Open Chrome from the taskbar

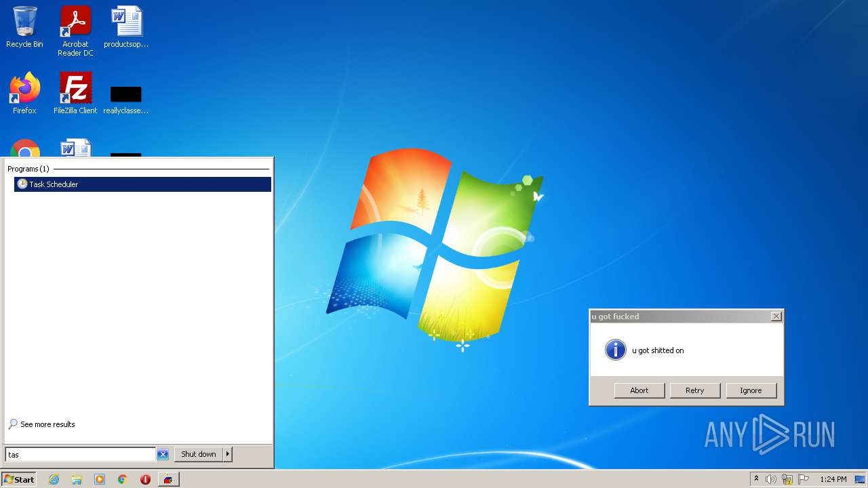[123, 479]
